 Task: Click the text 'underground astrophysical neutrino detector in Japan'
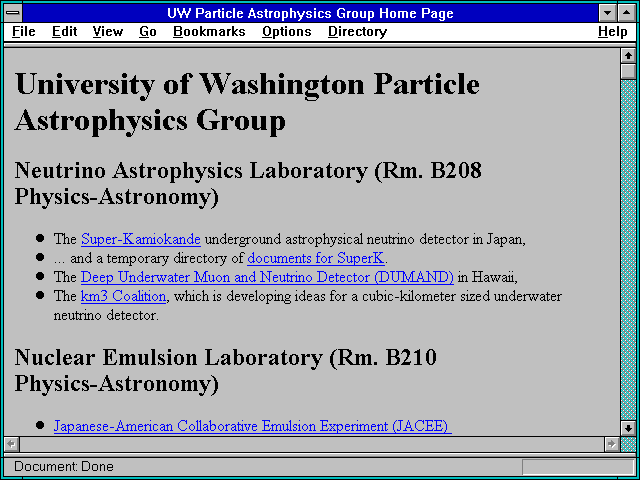(364, 239)
